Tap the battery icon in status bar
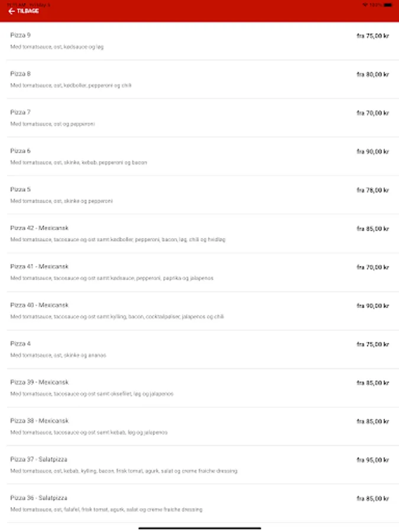Image resolution: width=399 pixels, height=532 pixels. (x=387, y=4)
